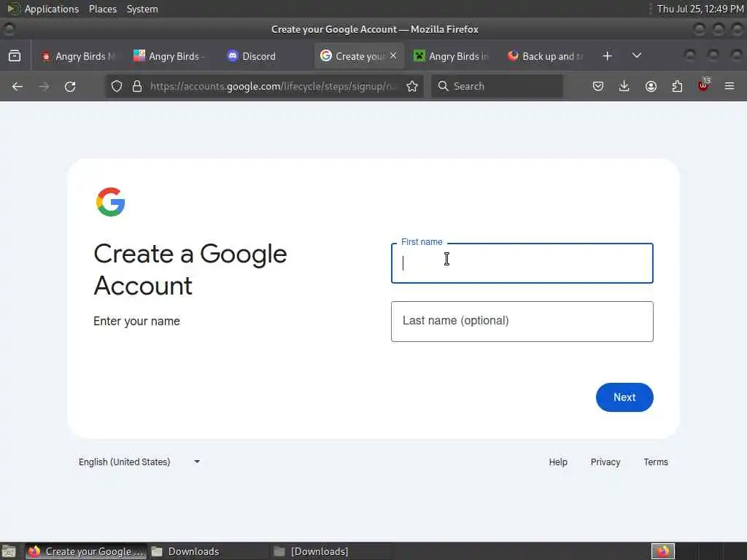
Task: Open the Firefox hamburger menu
Action: [729, 86]
